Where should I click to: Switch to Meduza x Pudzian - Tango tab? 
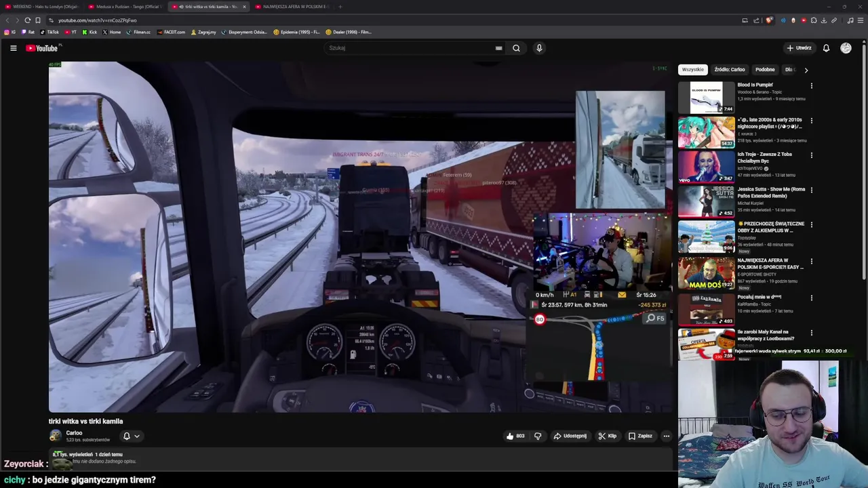[125, 7]
